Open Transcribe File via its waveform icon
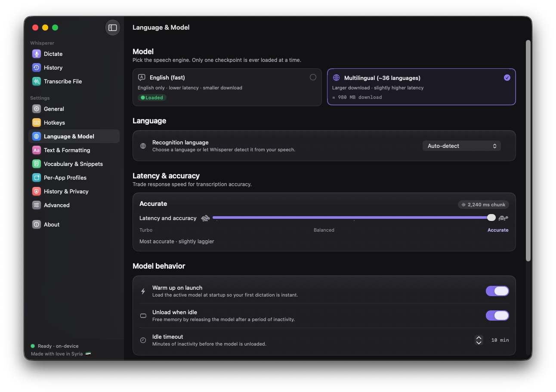The height and width of the screenshot is (392, 556). coord(37,81)
